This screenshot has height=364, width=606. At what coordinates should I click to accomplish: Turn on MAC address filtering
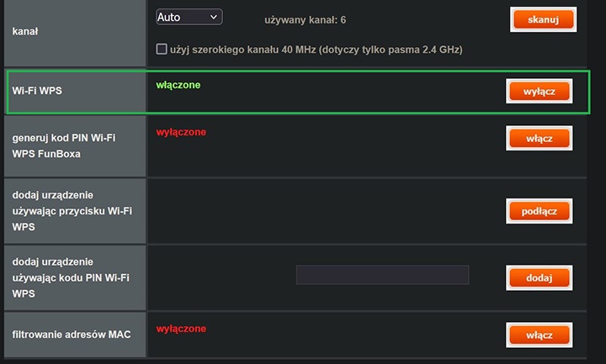[x=540, y=335]
